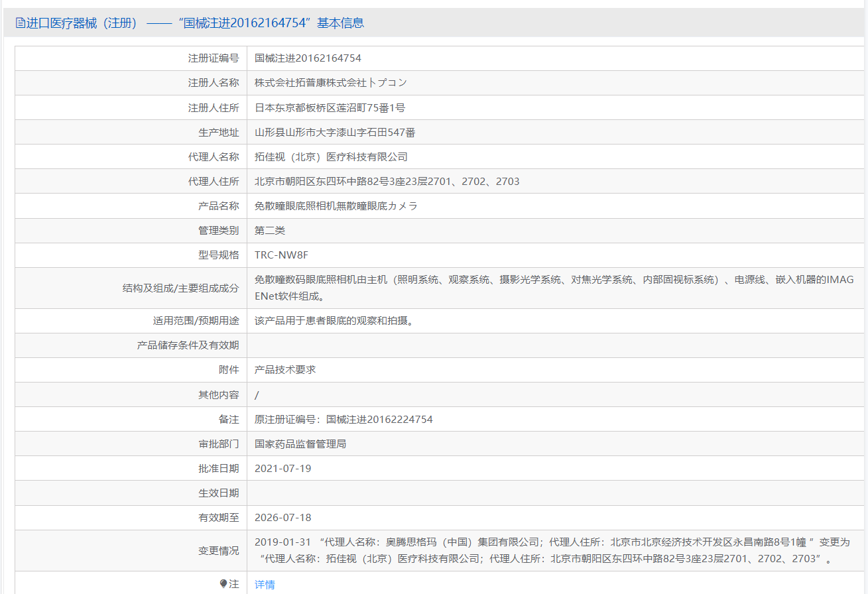Viewport: 868px width, 594px height.
Task: Click registration number 国械注进20162164754 in the table
Action: coord(308,58)
